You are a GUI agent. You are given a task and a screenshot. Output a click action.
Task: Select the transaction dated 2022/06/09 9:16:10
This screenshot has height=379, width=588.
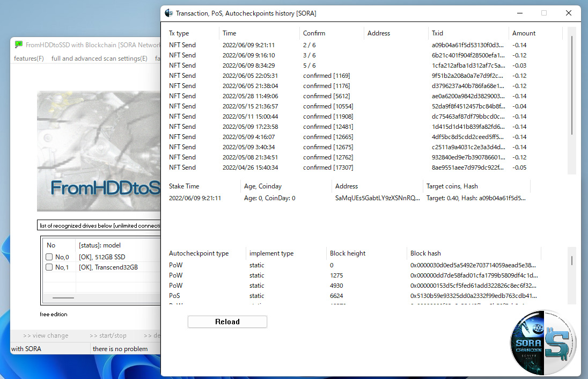point(364,55)
